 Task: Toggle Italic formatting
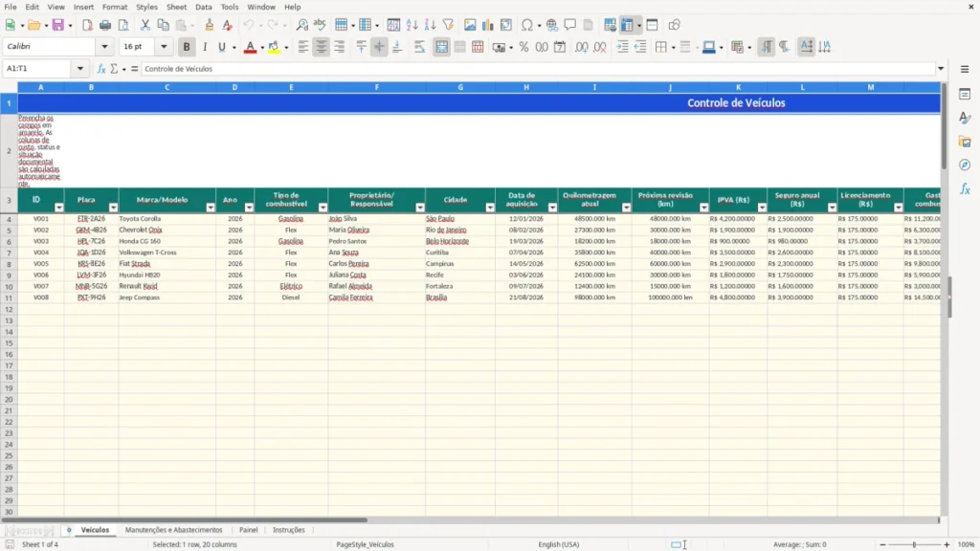[x=205, y=47]
